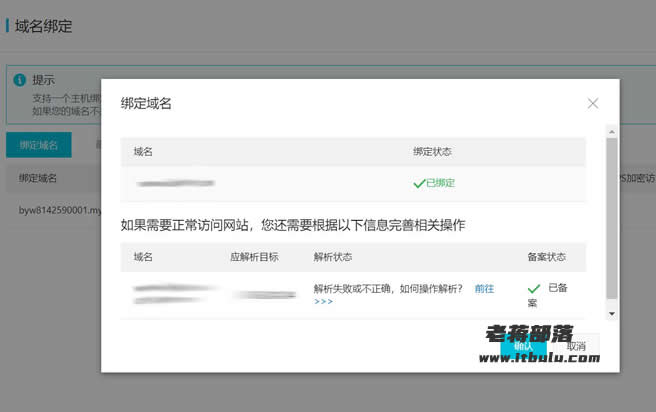Viewport: 656px width, 412px height.
Task: Click the 域名绑定 page heading
Action: pyautogui.click(x=44, y=26)
